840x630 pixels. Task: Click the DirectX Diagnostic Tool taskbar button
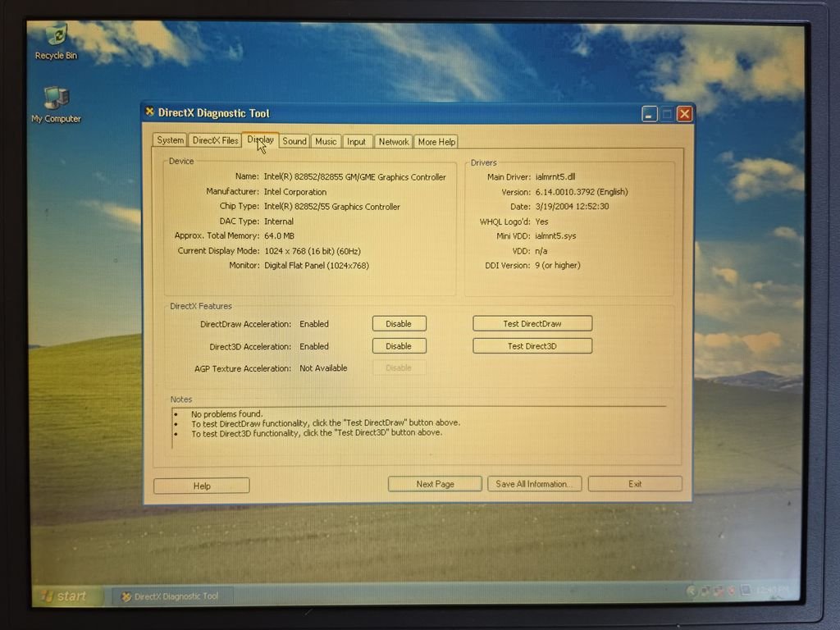[x=172, y=596]
